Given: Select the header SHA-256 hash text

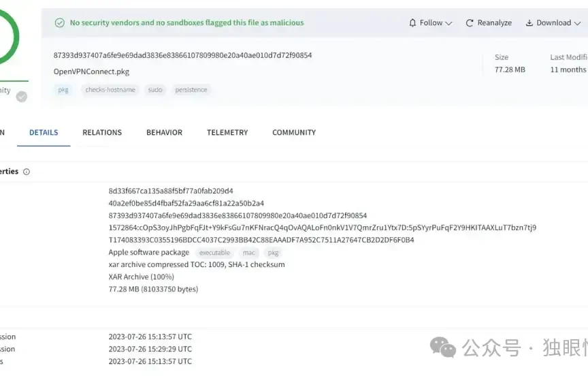Looking at the screenshot, I should point(182,55).
